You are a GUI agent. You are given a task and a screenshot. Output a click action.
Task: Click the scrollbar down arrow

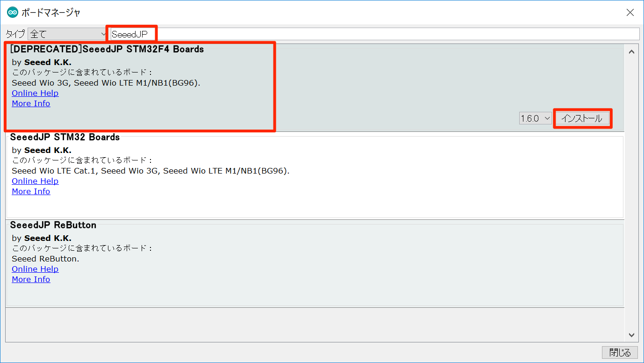631,335
